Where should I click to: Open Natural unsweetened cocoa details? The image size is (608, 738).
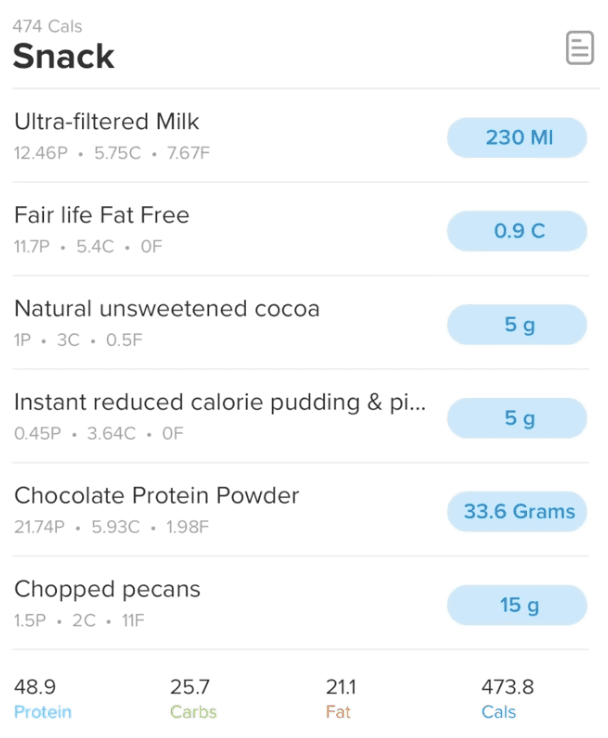(x=167, y=309)
